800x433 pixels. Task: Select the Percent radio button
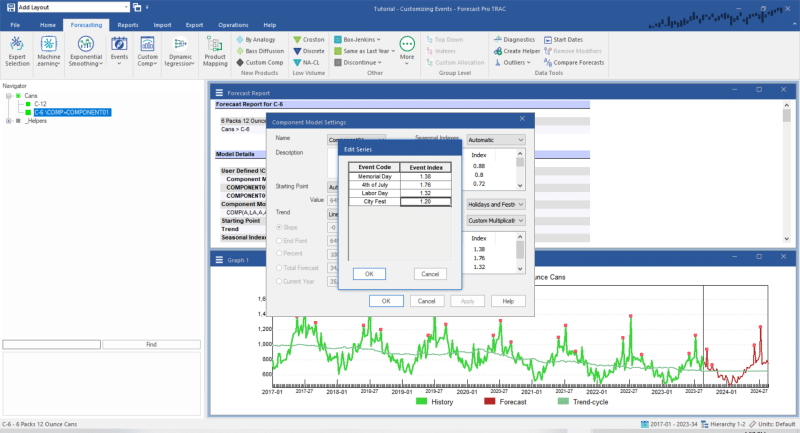pyautogui.click(x=279, y=253)
